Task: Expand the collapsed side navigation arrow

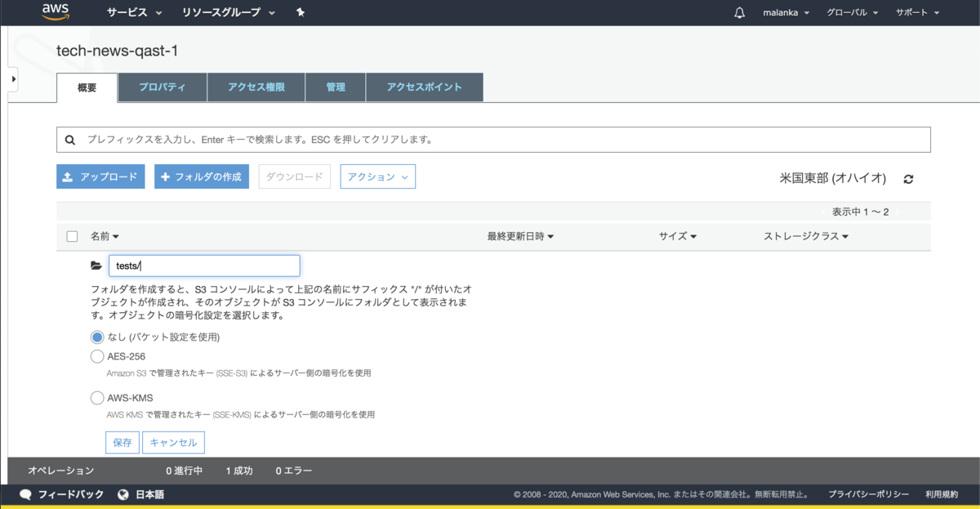Action: pos(12,78)
